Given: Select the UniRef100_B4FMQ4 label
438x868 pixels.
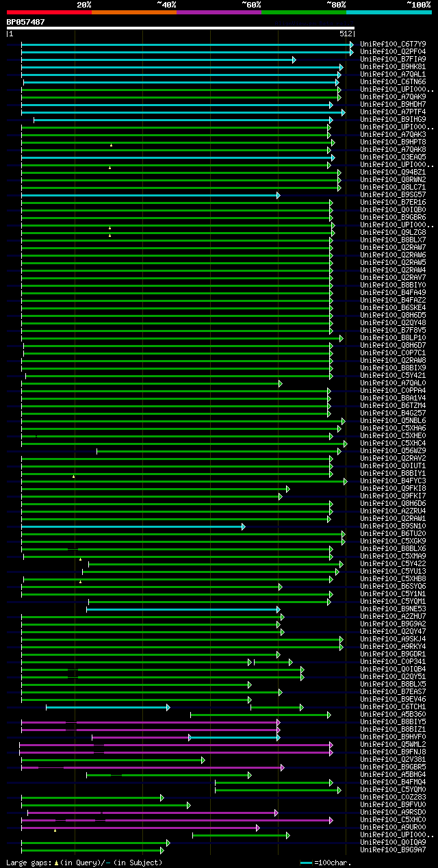Looking at the screenshot, I should (394, 782).
